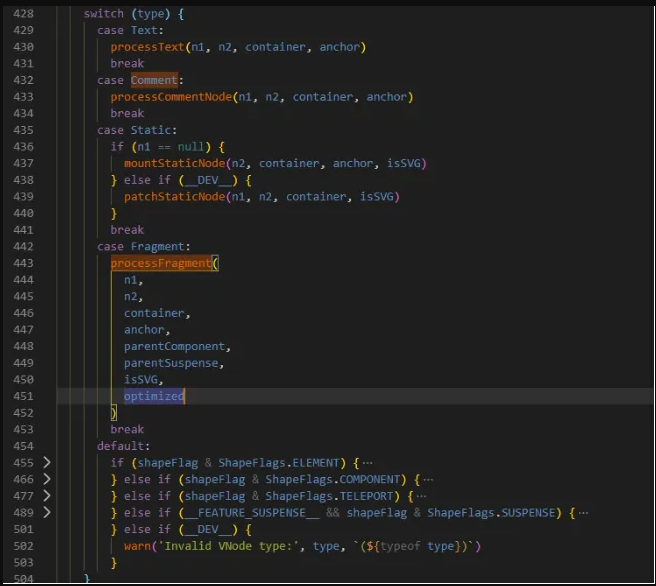Click the patchStaticNode function call
656x586 pixels.
[x=174, y=197]
